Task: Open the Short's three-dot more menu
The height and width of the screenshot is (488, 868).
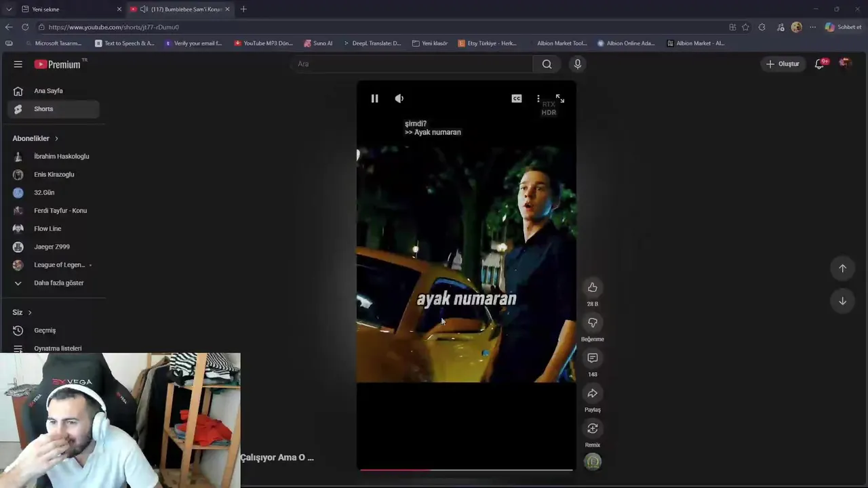Action: (x=538, y=98)
